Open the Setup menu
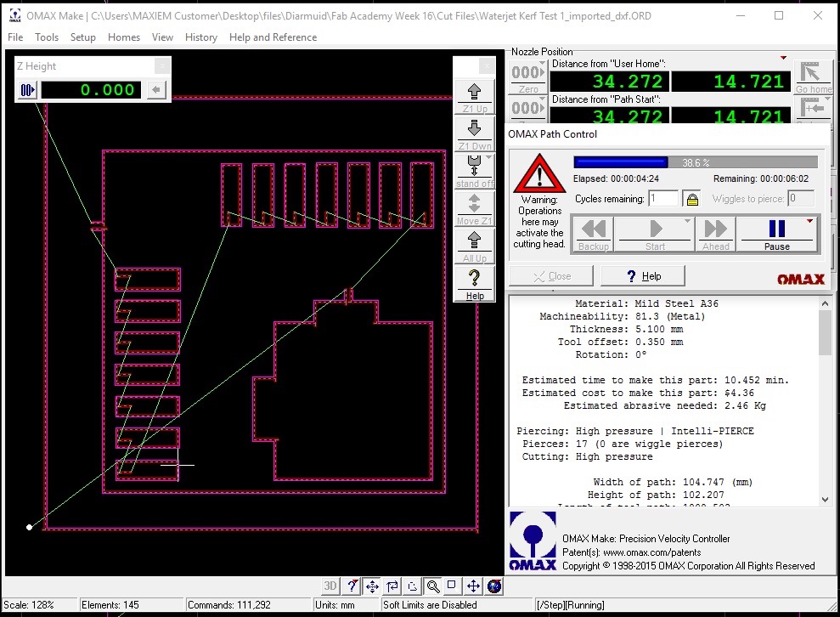This screenshot has width=840, height=617. pyautogui.click(x=83, y=37)
